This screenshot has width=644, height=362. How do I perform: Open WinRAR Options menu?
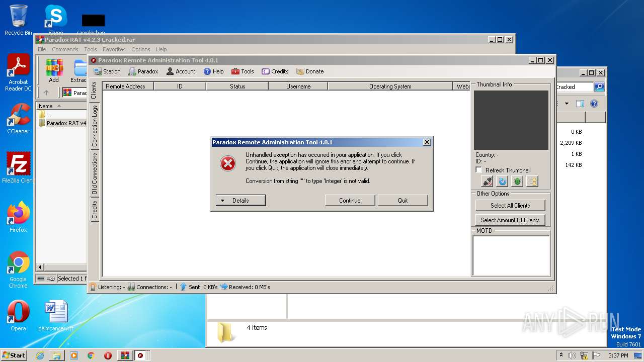[x=141, y=49]
